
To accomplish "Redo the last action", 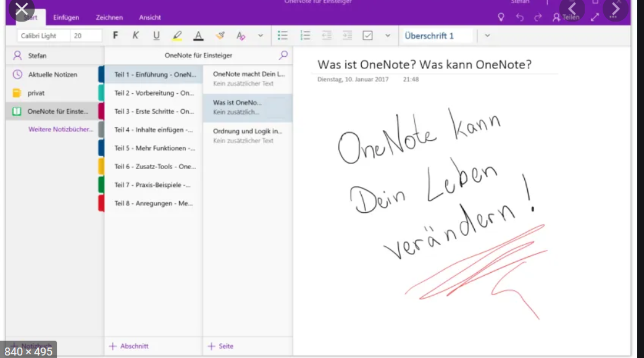I will (538, 17).
